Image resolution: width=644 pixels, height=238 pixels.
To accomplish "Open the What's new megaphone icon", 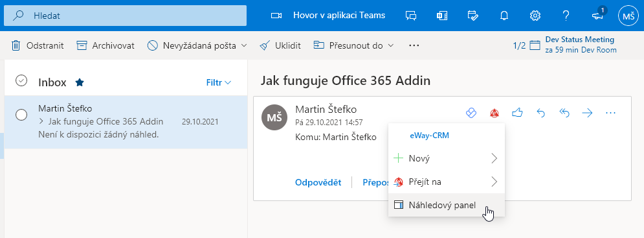I will coord(597,16).
